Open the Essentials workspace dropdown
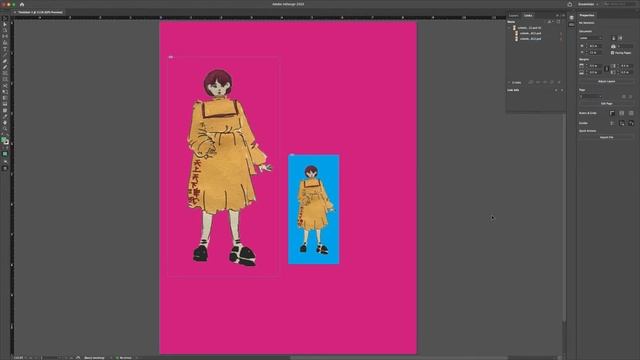Screen dimensions: 640x360 coord(589,4)
